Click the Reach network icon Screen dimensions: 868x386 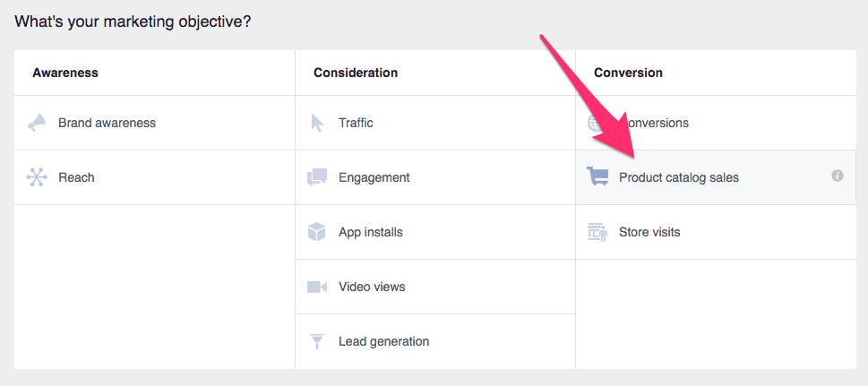tap(37, 177)
